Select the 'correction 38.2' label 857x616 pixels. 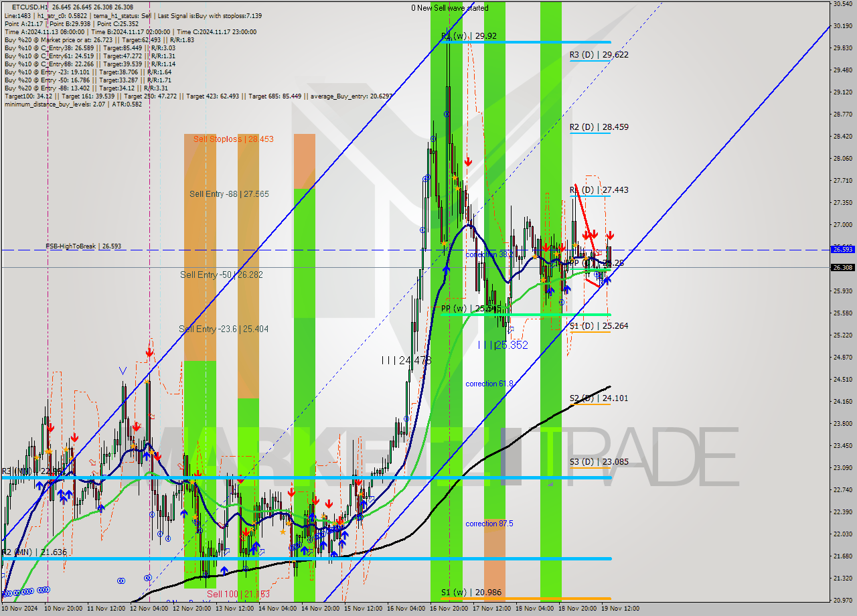tap(489, 254)
